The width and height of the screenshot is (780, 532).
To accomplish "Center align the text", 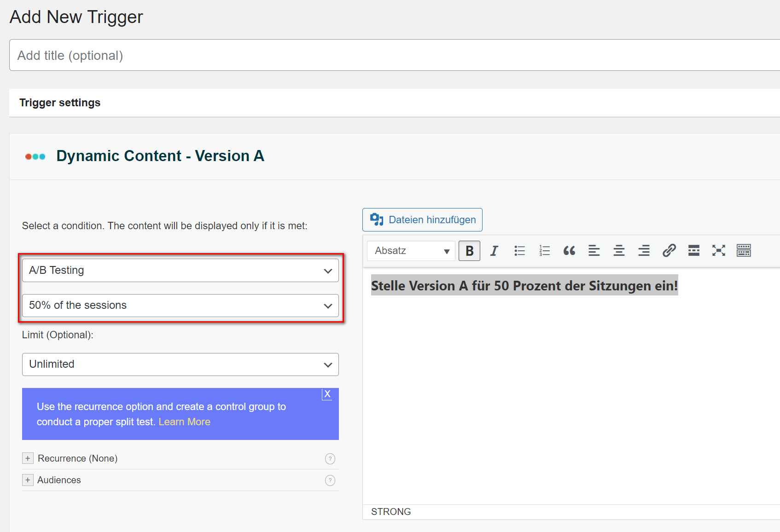I will 619,251.
